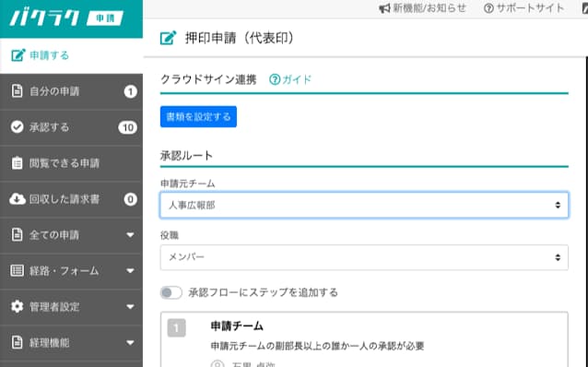Toggle 承認フローにステップを追加する switch
The width and height of the screenshot is (588, 367).
click(171, 292)
